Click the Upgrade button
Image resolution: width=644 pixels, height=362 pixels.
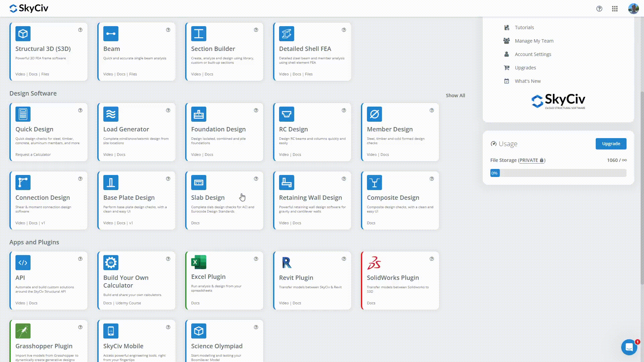pyautogui.click(x=611, y=143)
